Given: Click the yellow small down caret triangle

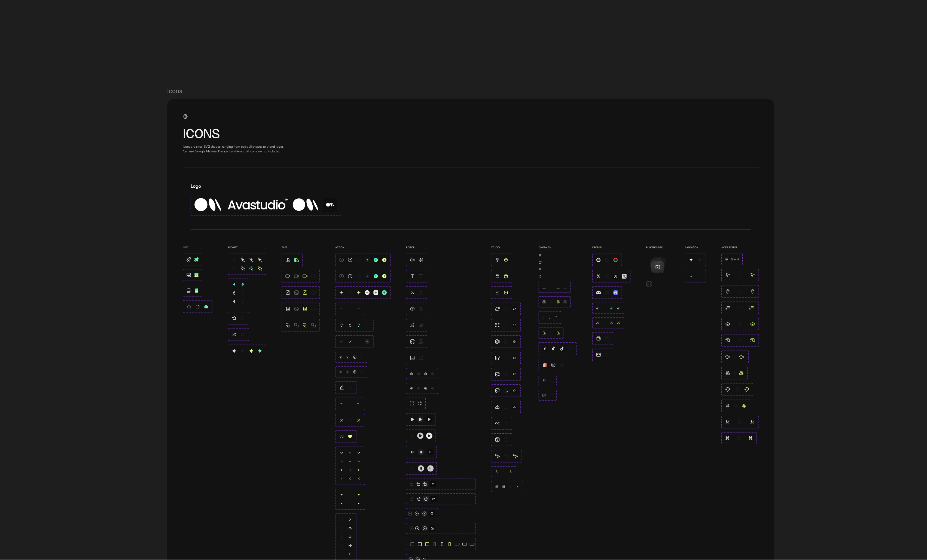Looking at the screenshot, I should click(x=359, y=495).
